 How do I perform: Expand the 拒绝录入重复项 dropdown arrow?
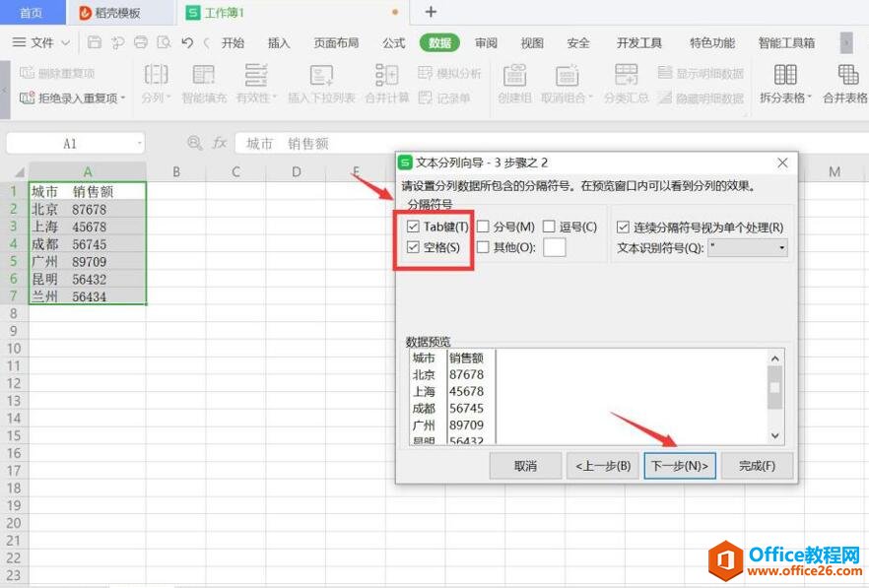tap(123, 98)
